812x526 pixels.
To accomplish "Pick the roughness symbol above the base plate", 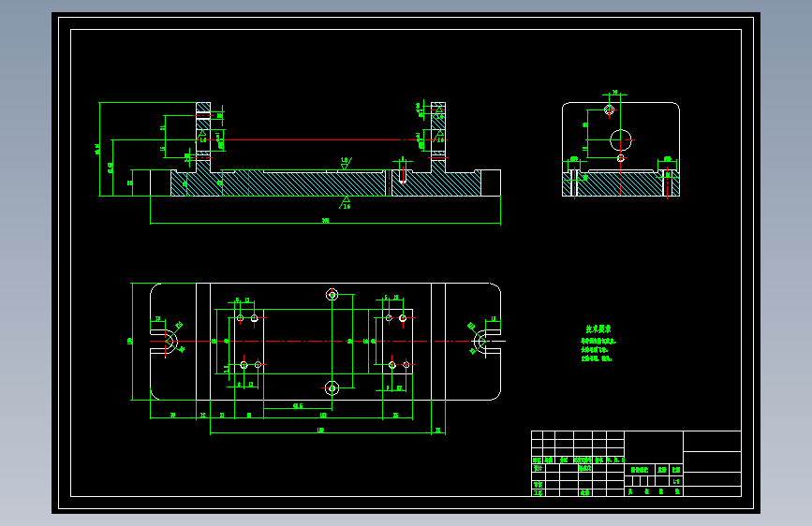I will (346, 164).
